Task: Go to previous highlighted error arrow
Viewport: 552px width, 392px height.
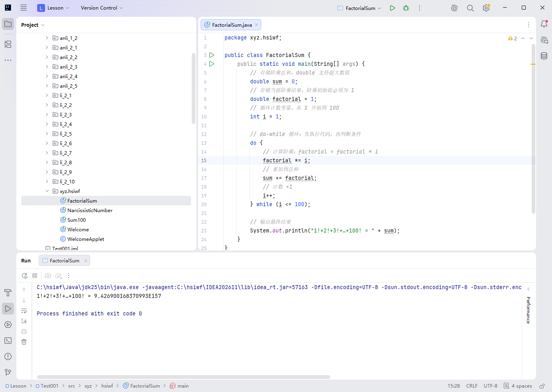Action: click(523, 38)
